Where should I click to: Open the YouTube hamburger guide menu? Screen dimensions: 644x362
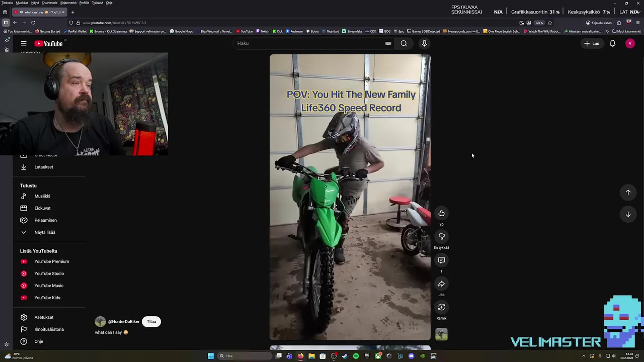pos(24,44)
